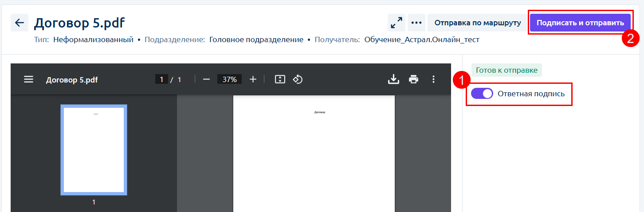Click the PDF page number input field

161,79
